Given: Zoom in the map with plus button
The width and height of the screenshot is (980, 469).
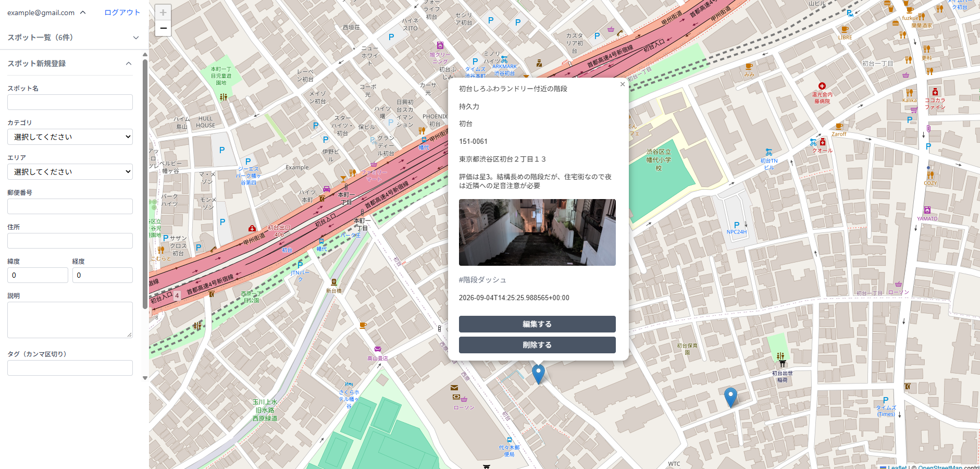Looking at the screenshot, I should coord(163,13).
